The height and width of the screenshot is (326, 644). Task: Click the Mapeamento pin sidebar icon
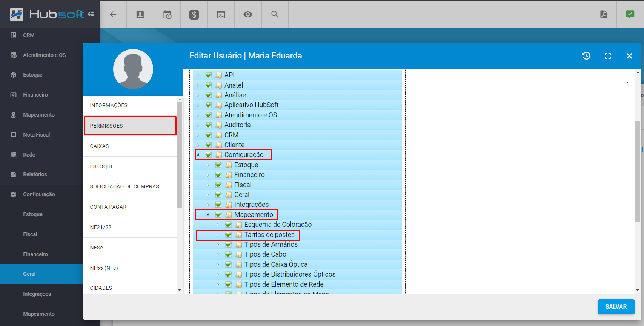pos(14,115)
